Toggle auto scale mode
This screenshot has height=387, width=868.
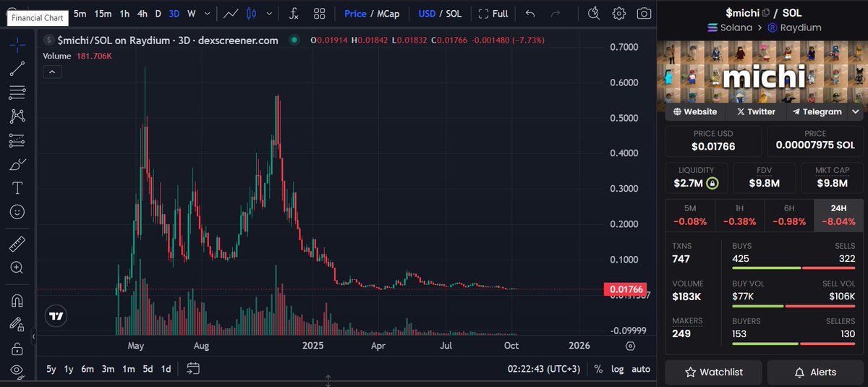(641, 370)
